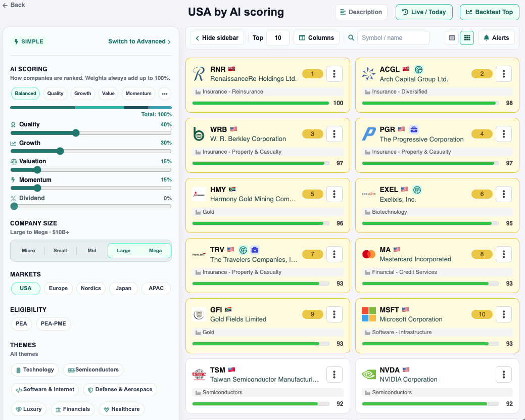Open Backtest Top
525x420 pixels.
[489, 12]
